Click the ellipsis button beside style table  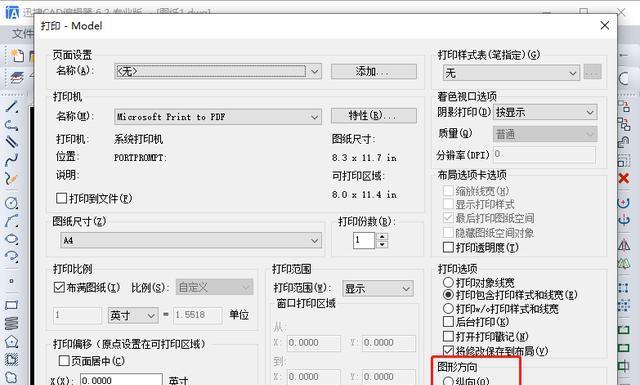pos(592,72)
